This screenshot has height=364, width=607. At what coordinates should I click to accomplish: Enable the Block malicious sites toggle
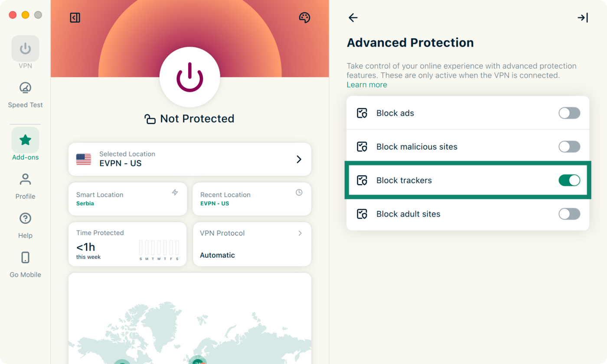click(569, 146)
